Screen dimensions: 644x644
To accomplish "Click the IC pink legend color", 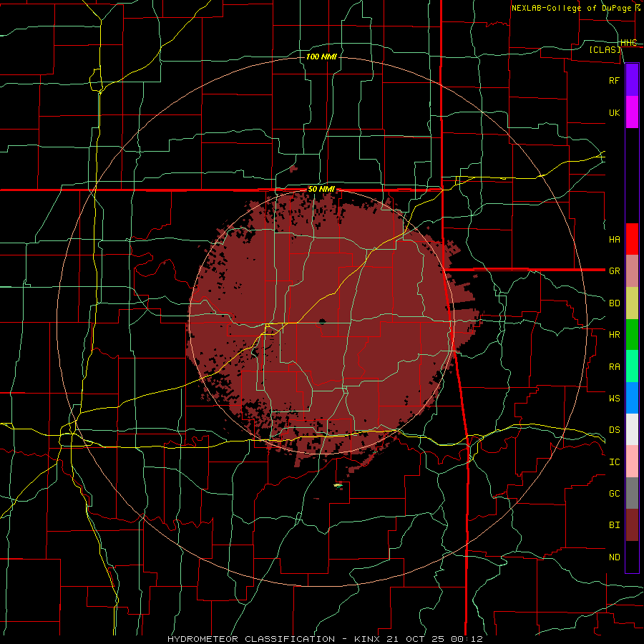I will pos(632,462).
